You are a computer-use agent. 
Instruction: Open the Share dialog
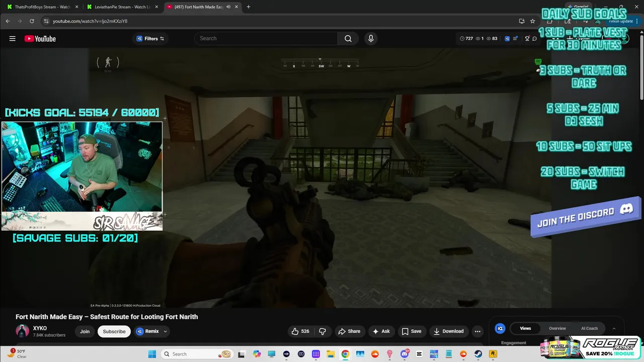349,331
